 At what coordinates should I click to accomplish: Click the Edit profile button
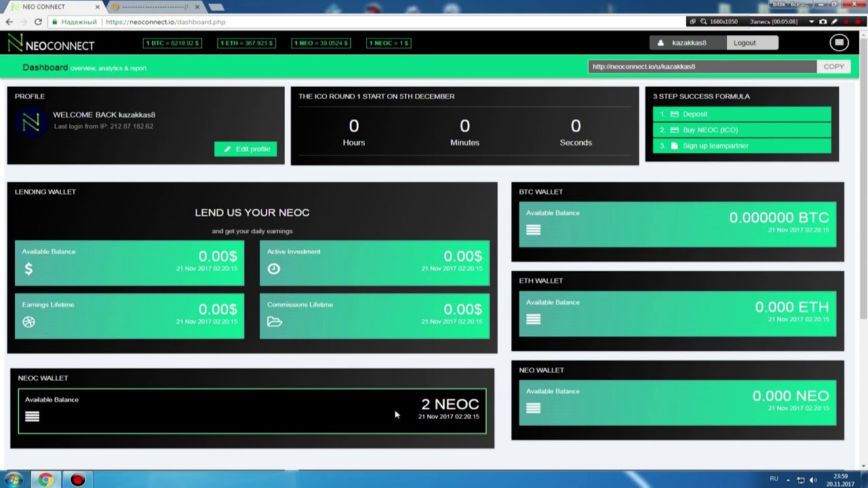[245, 149]
